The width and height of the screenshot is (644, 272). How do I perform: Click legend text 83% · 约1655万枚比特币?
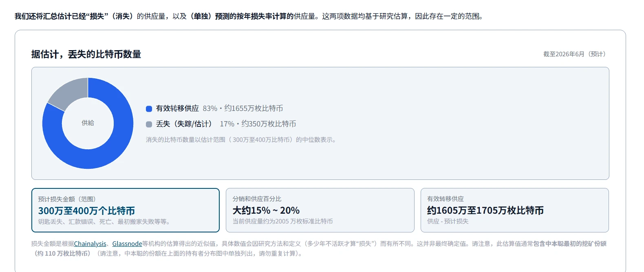(243, 108)
